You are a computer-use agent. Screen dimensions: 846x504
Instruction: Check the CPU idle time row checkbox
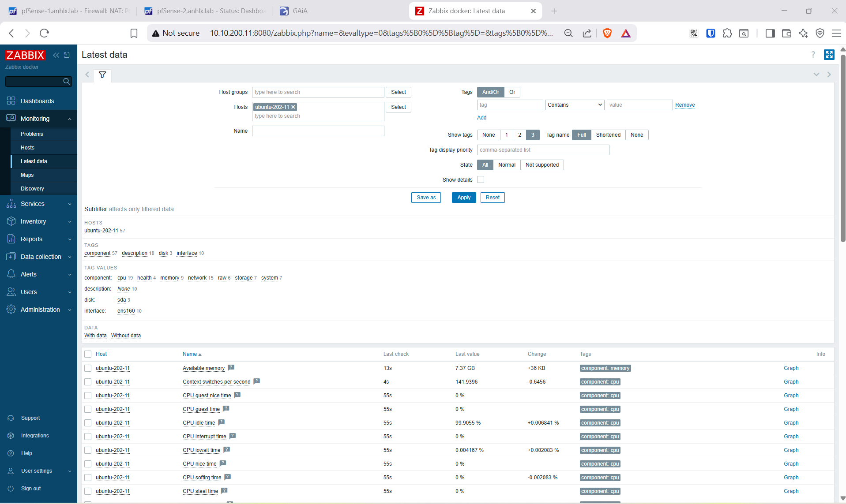pos(88,423)
